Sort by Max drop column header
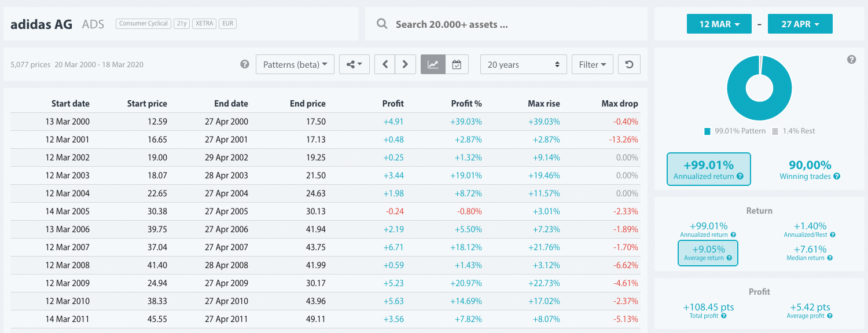The height and width of the screenshot is (333, 868). [620, 104]
